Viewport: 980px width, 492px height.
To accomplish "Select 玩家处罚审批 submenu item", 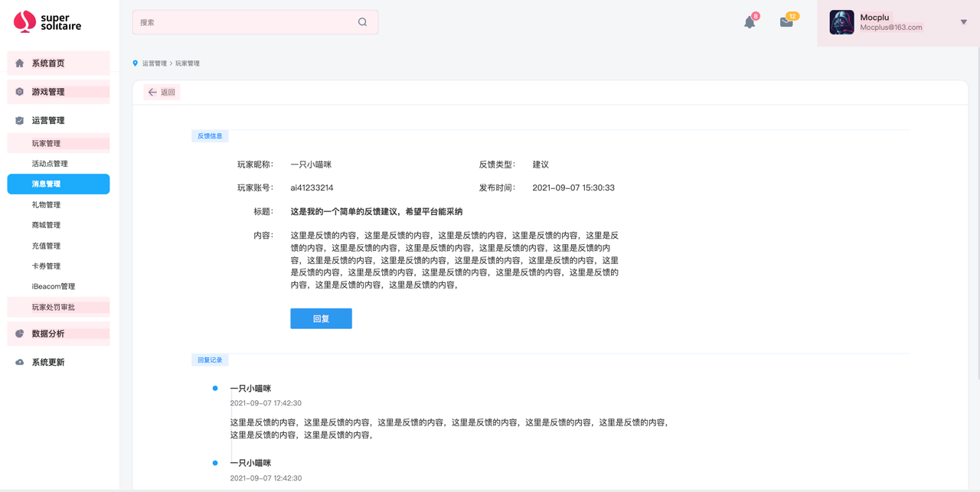I will (x=58, y=307).
